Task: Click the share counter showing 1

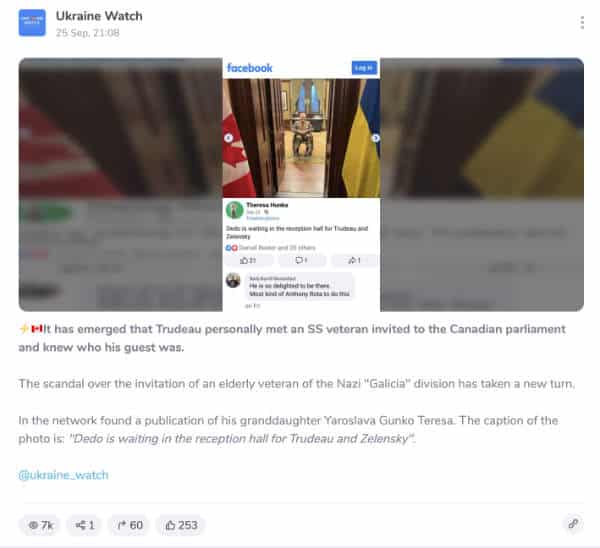Action: point(85,525)
